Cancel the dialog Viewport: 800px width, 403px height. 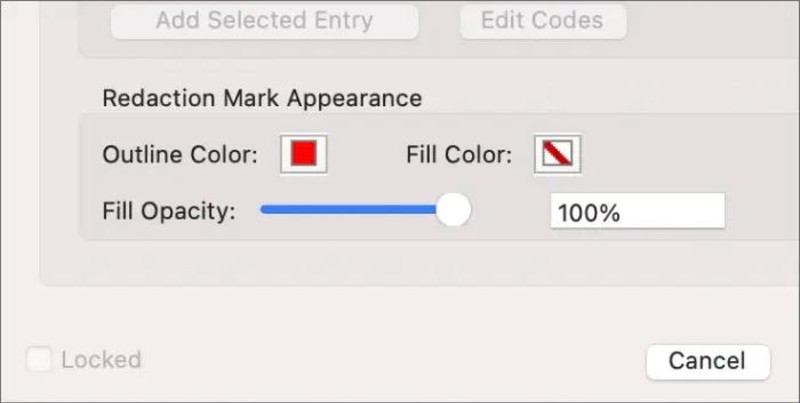coord(707,361)
